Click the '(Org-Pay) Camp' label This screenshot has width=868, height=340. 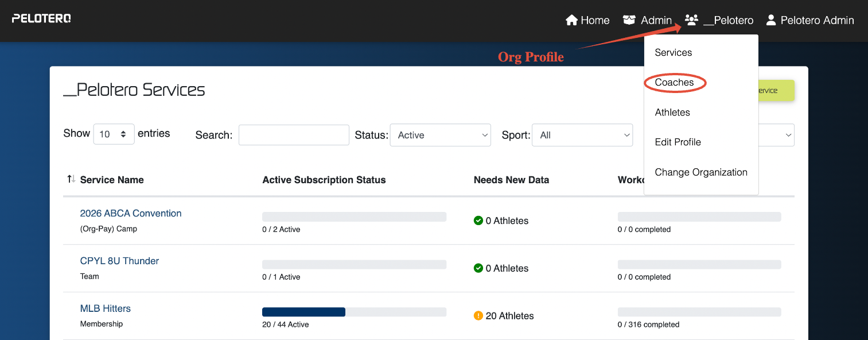[108, 229]
